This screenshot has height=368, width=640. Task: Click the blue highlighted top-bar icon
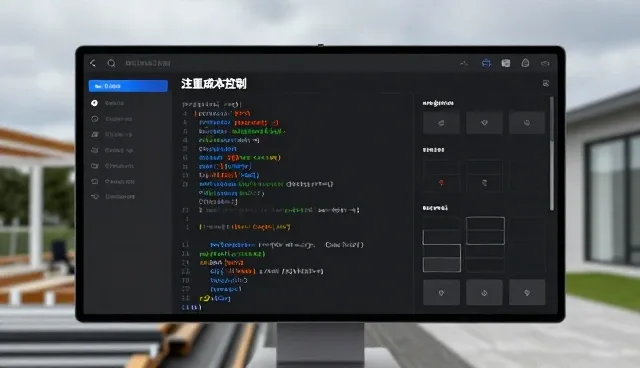[486, 63]
